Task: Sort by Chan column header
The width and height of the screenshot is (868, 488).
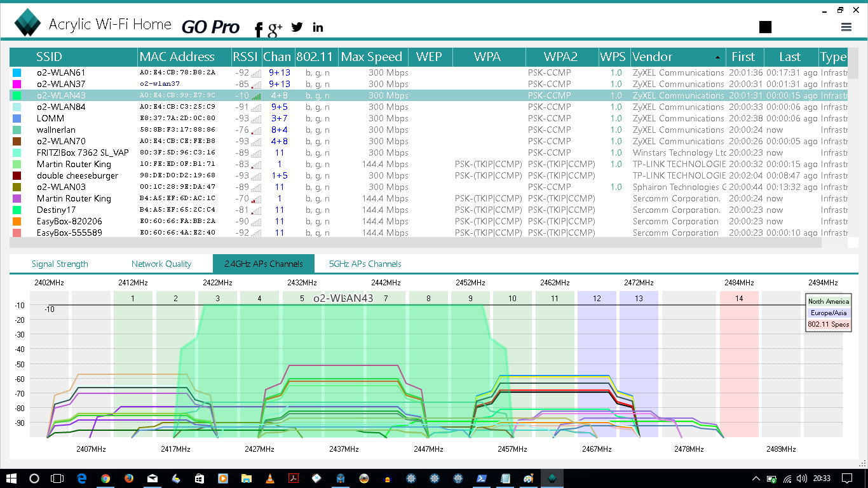Action: (278, 57)
